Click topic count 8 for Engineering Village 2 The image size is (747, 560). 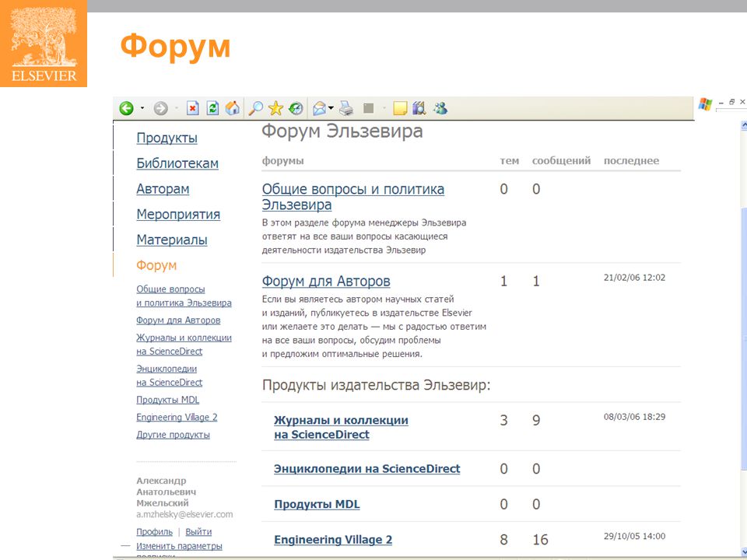pos(503,540)
